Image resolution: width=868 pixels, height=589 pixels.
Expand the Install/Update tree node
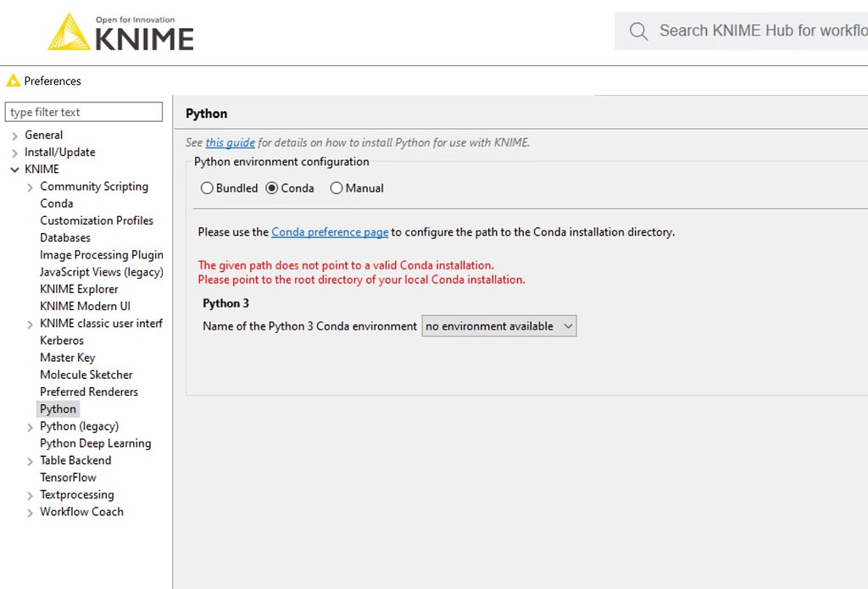15,153
